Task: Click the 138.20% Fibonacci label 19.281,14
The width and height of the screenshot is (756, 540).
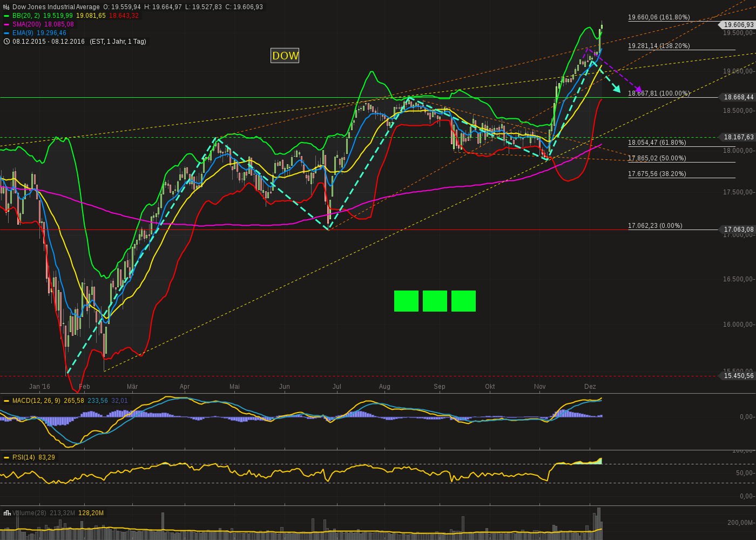Action: (659, 46)
